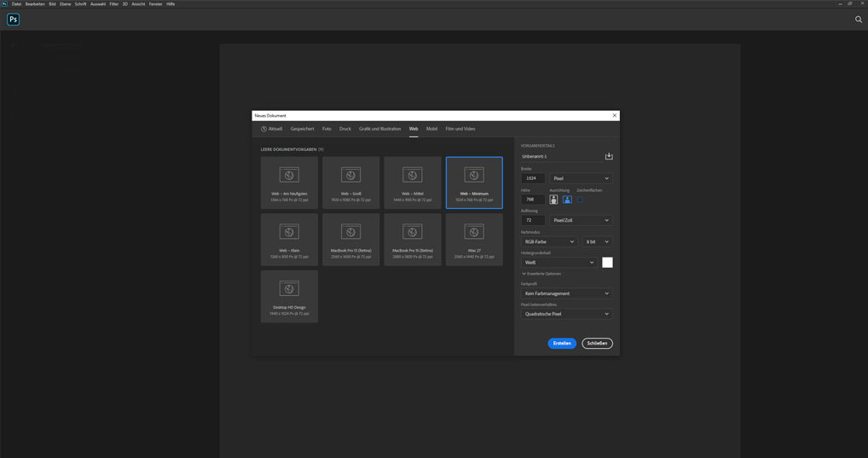Open the Hilfe menu
This screenshot has height=458, width=868.
(171, 4)
